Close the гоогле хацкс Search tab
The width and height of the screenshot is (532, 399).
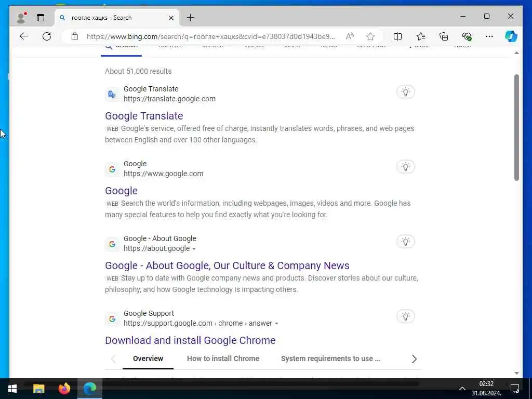tap(171, 18)
